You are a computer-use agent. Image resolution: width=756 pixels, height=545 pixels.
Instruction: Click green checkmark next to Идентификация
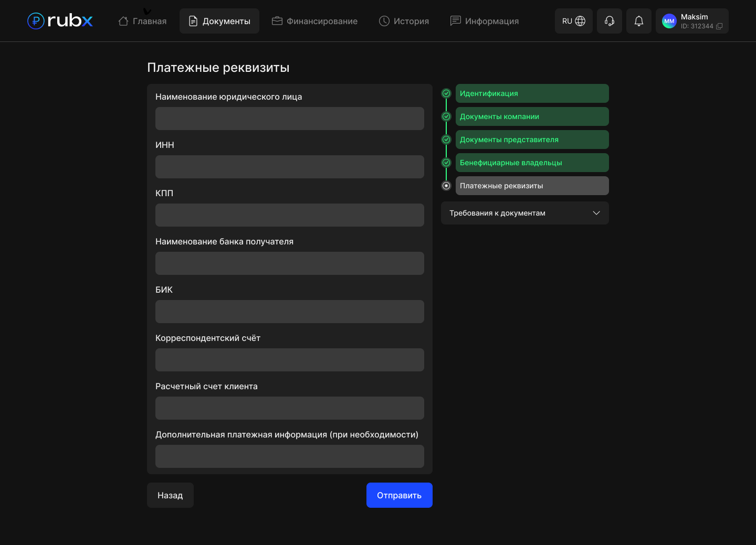click(x=446, y=93)
